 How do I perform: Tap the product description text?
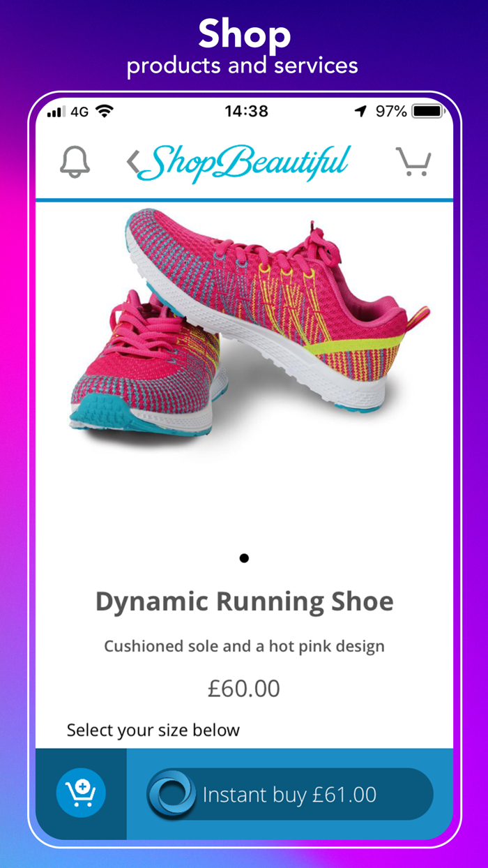tap(245, 646)
